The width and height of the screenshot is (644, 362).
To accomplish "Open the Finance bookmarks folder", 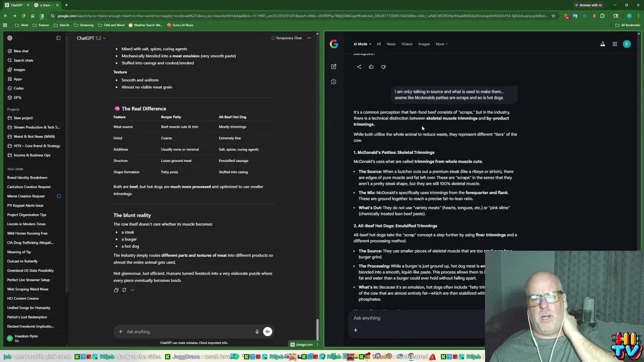I will tap(41, 25).
